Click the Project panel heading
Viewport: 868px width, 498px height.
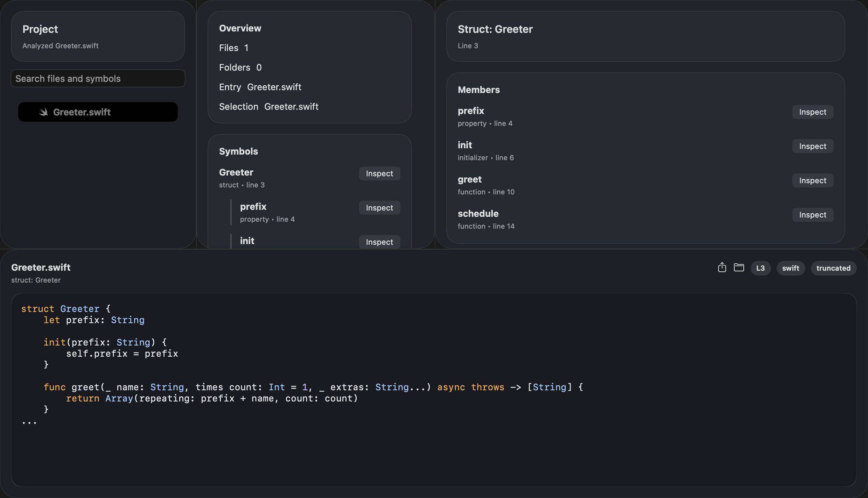coord(40,29)
